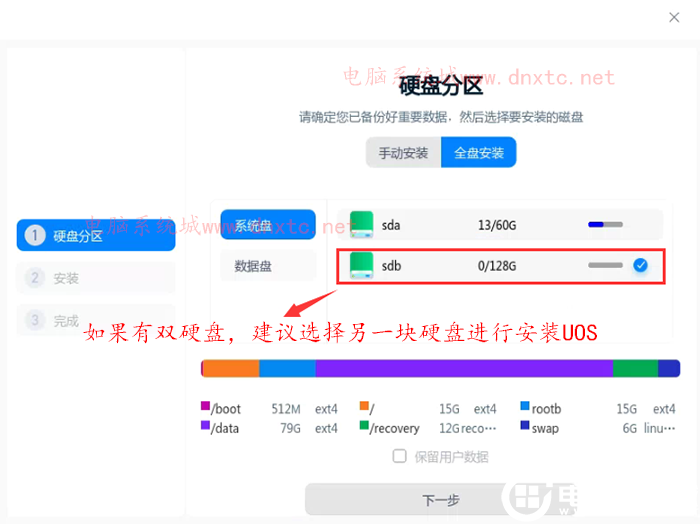The width and height of the screenshot is (700, 524).
Task: Click the /recovery green color swatch
Action: pyautogui.click(x=364, y=425)
